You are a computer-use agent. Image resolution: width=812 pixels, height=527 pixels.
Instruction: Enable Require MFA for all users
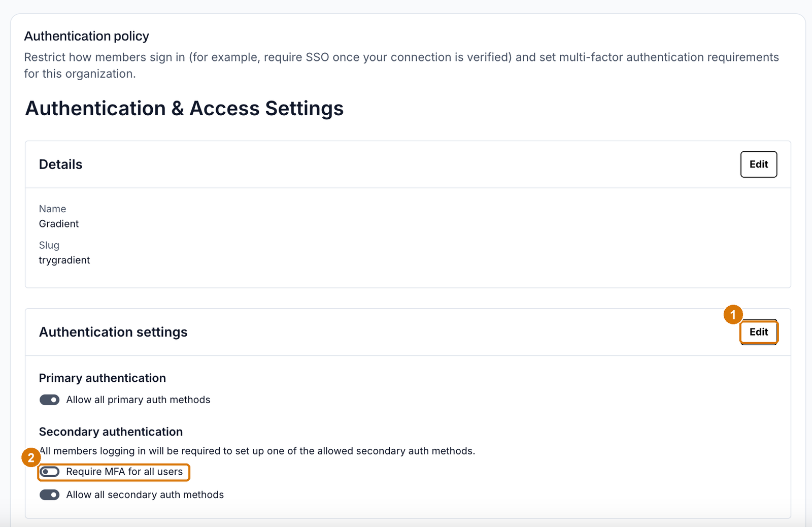(x=49, y=472)
